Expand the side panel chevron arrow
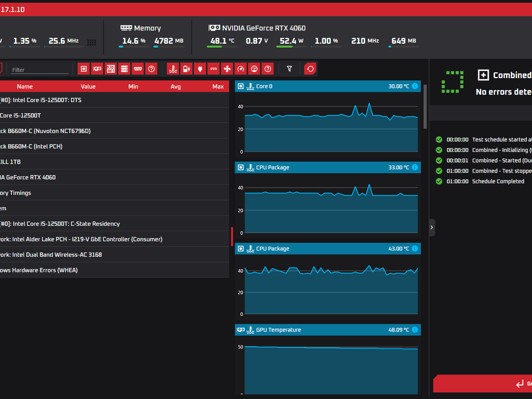 pyautogui.click(x=432, y=228)
